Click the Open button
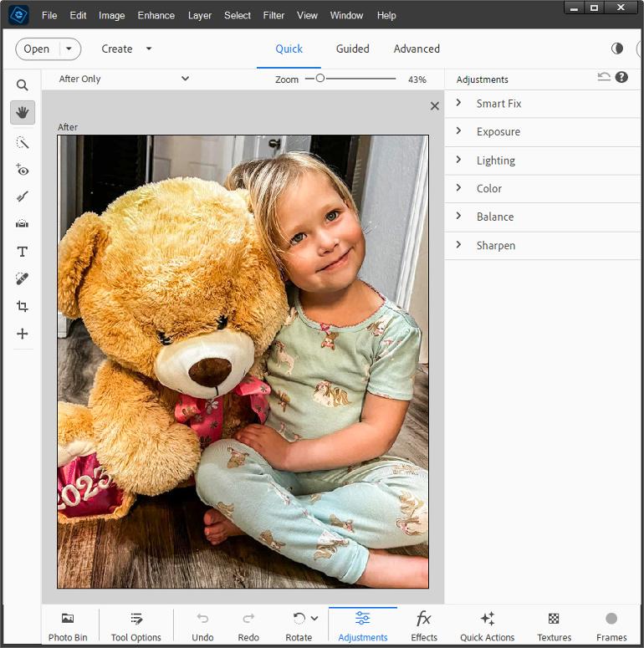 pyautogui.click(x=37, y=48)
